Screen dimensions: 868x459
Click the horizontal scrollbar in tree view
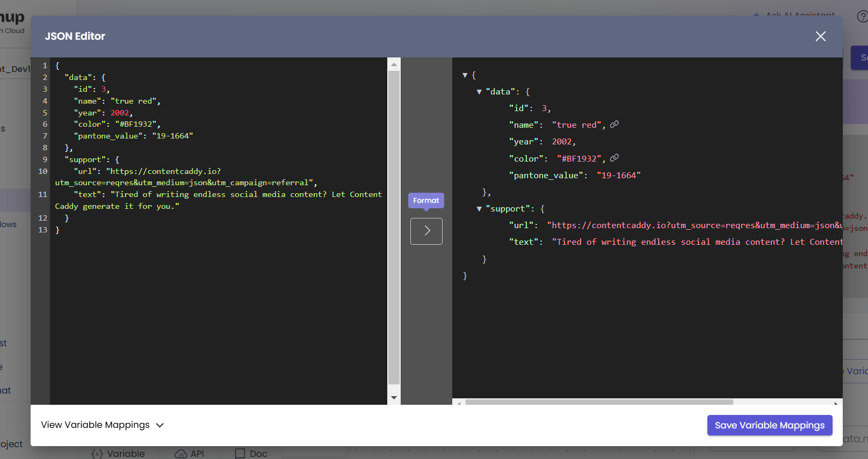click(x=599, y=402)
